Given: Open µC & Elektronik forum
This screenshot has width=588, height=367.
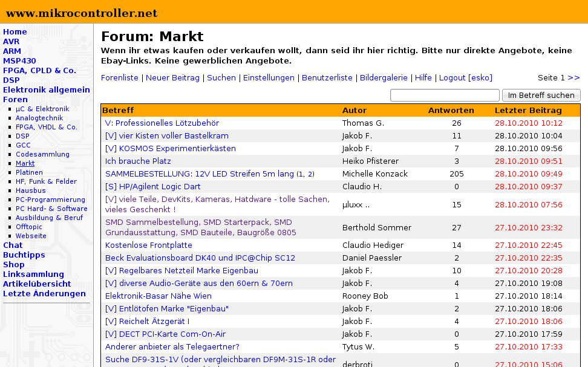Looking at the screenshot, I should click(42, 109).
